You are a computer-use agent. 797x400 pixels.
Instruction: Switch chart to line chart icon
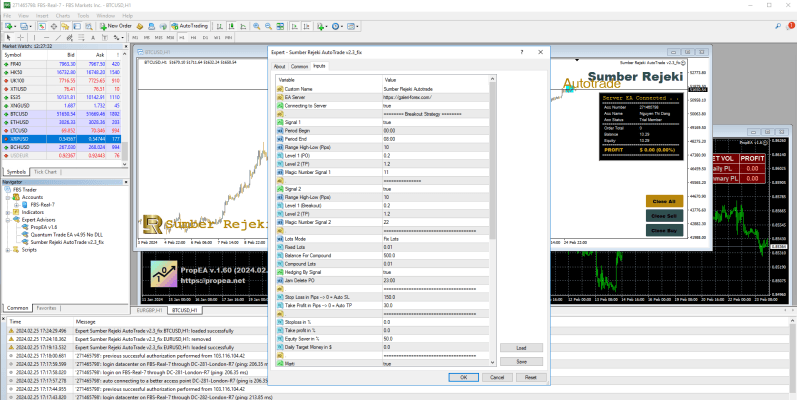click(243, 26)
